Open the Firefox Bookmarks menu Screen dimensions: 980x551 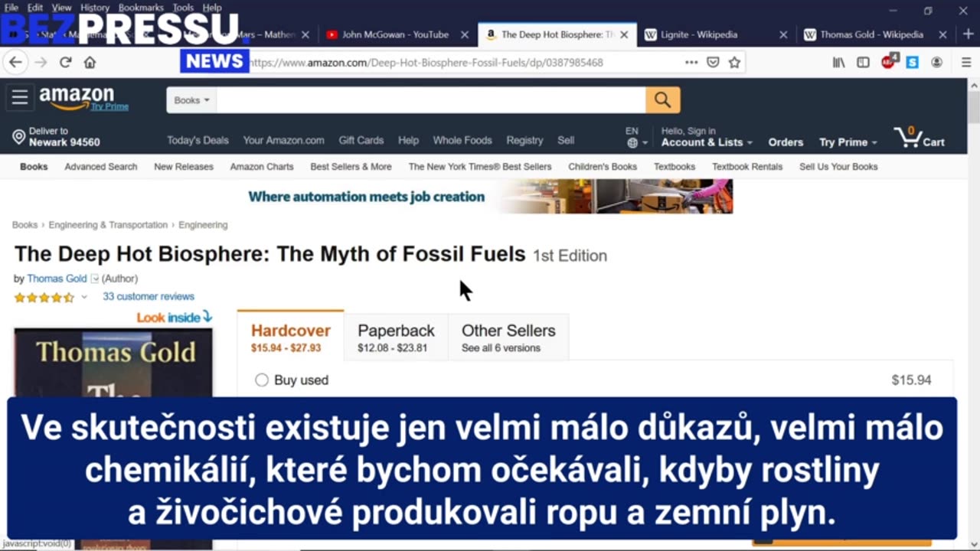coord(141,8)
